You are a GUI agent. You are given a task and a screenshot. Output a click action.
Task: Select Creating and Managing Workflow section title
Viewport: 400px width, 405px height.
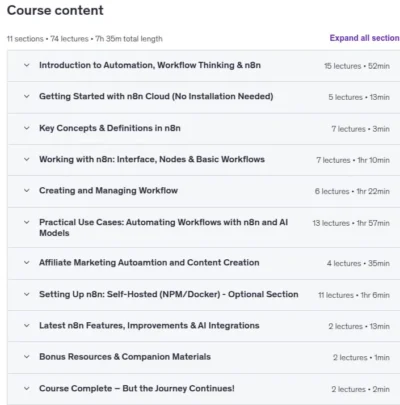pos(108,191)
